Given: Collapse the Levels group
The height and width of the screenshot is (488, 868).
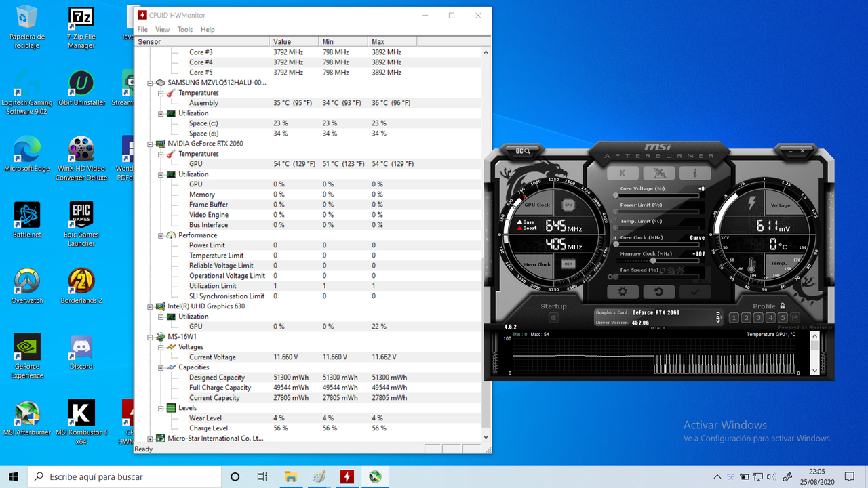Looking at the screenshot, I should (x=161, y=408).
